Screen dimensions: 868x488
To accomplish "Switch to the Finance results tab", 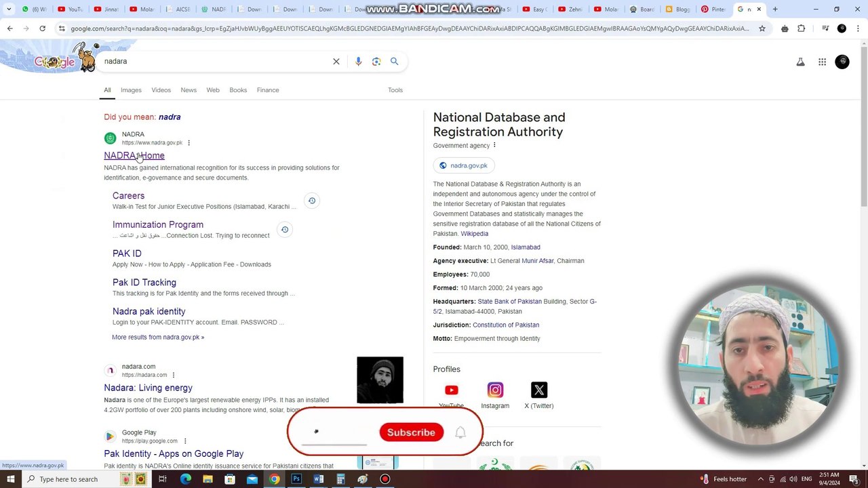I will tap(268, 90).
